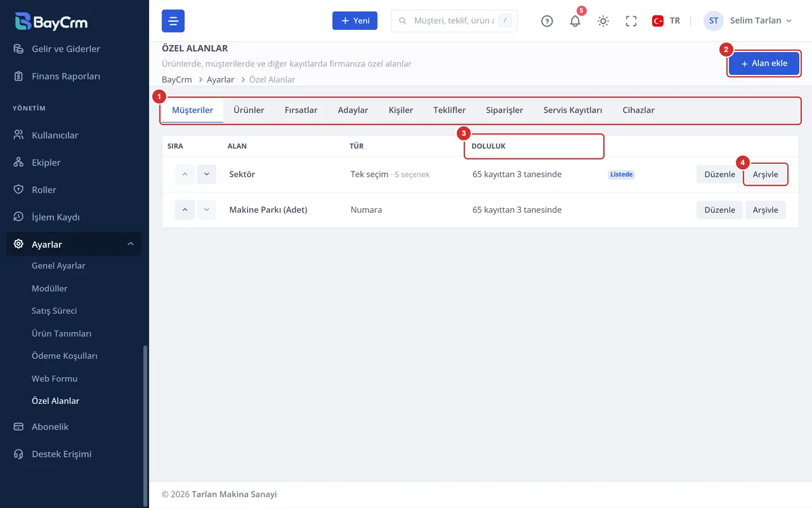Focus the customer, quote, product search field
The width and height of the screenshot is (812, 508).
click(454, 21)
